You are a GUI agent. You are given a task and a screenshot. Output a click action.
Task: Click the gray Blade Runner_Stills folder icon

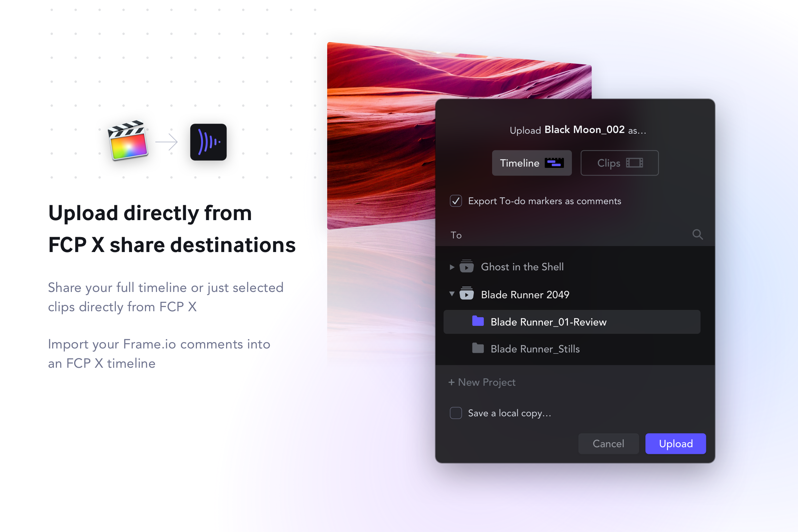click(478, 348)
